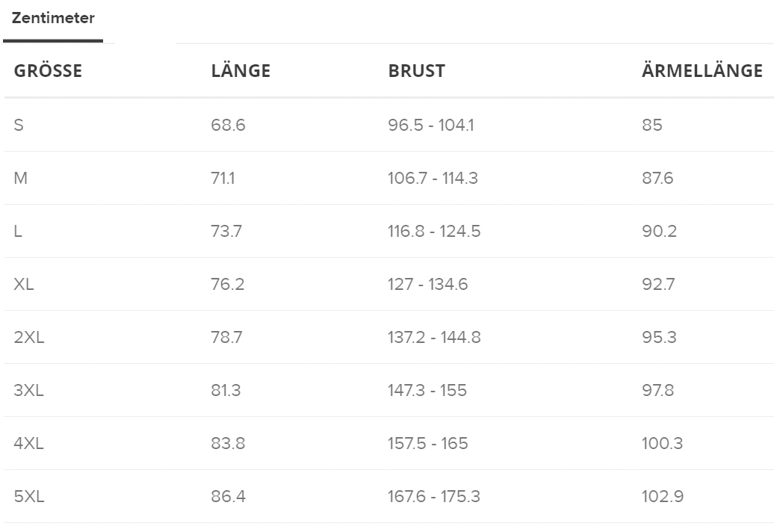This screenshot has height=532, width=774.
Task: Select the Zentimeter tab
Action: [x=53, y=18]
